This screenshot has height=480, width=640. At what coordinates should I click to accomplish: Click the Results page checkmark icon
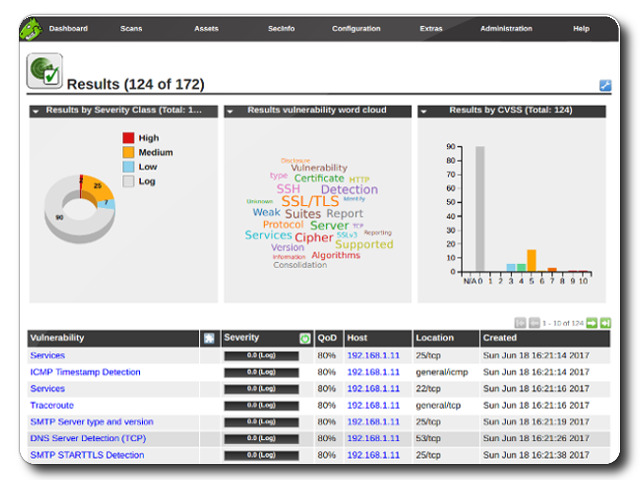(44, 72)
